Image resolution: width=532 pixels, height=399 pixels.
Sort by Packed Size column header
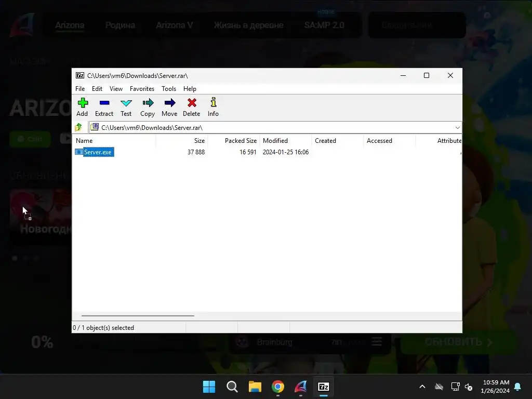pyautogui.click(x=234, y=140)
